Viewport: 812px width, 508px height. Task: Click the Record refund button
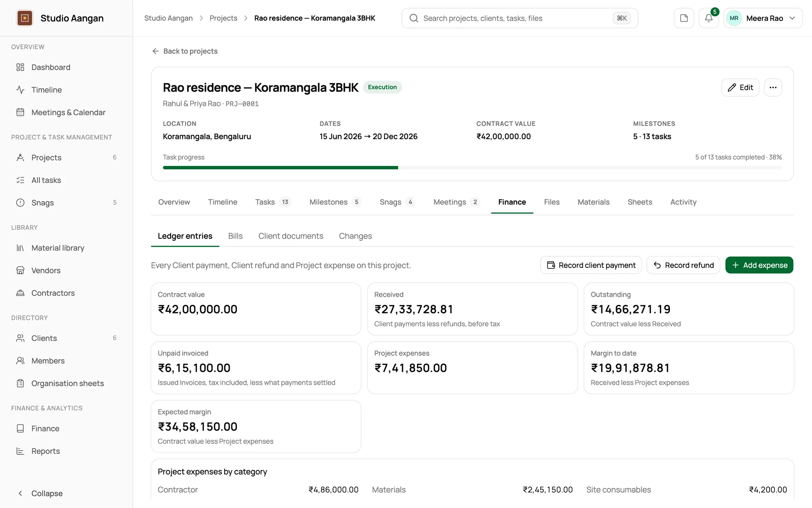[x=683, y=265]
